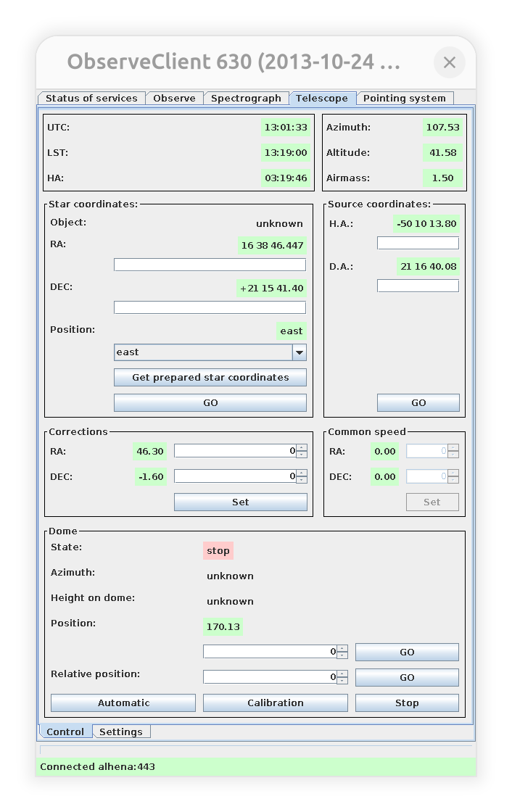Decrease the Corrections RA value

point(302,455)
